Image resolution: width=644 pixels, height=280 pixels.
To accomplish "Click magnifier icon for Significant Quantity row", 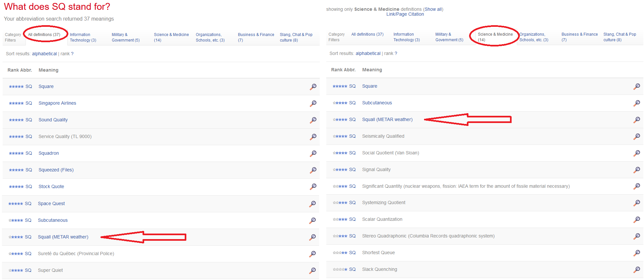I will point(636,186).
